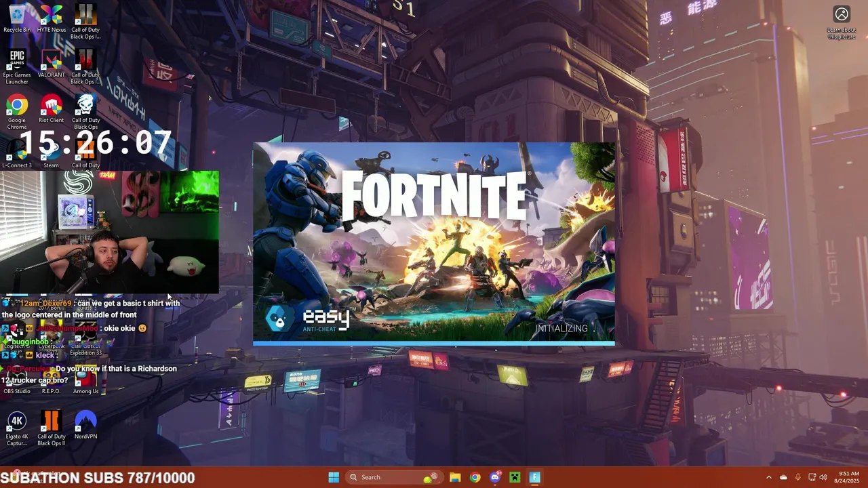Click the microphone tray icon
This screenshot has height=488, width=868.
point(797,477)
